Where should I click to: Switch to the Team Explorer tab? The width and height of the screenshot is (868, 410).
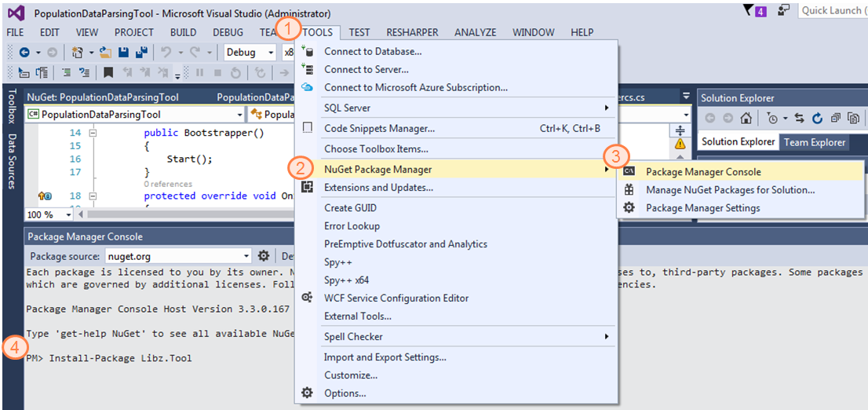tap(815, 142)
